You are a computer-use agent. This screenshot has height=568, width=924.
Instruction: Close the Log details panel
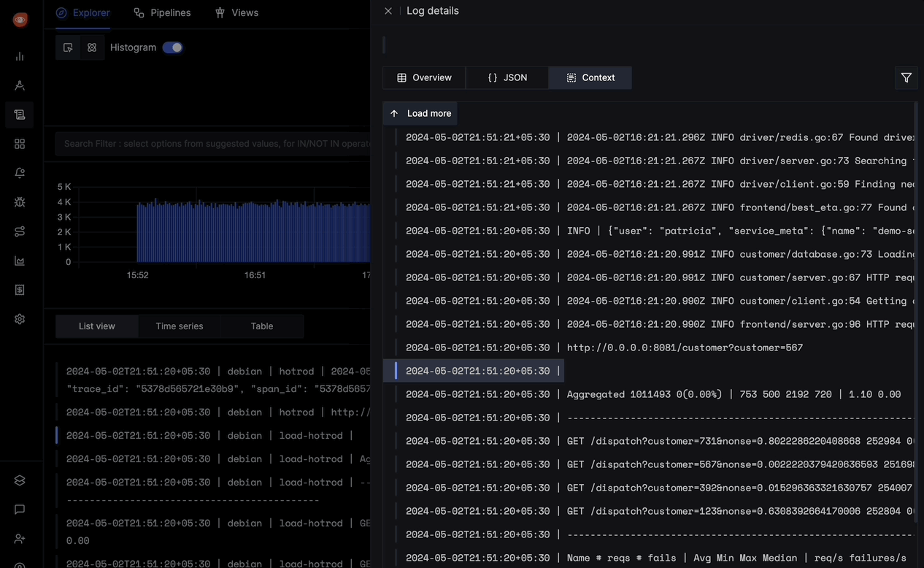point(388,11)
